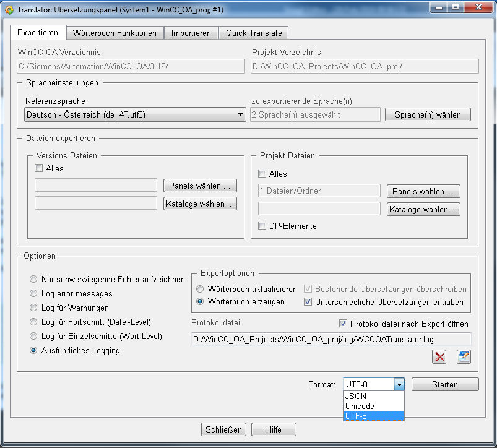Click Panels wählen under Projekt Dateien
Image resolution: width=497 pixels, height=448 pixels.
tap(423, 191)
